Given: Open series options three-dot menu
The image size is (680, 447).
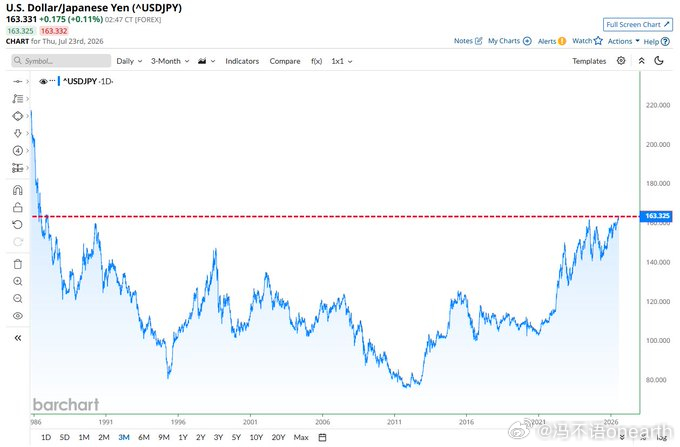Looking at the screenshot, I should 52,81.
